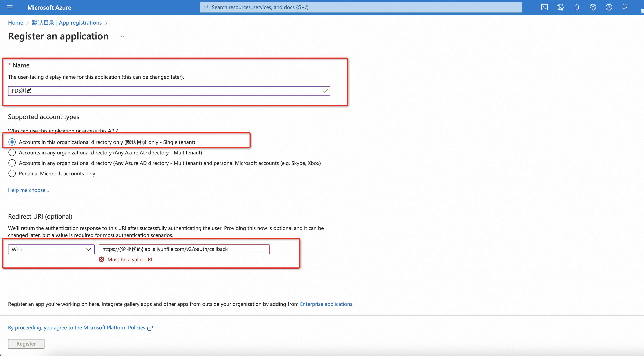This screenshot has width=644, height=356.
Task: Open Enterprise applications link
Action: coord(326,304)
